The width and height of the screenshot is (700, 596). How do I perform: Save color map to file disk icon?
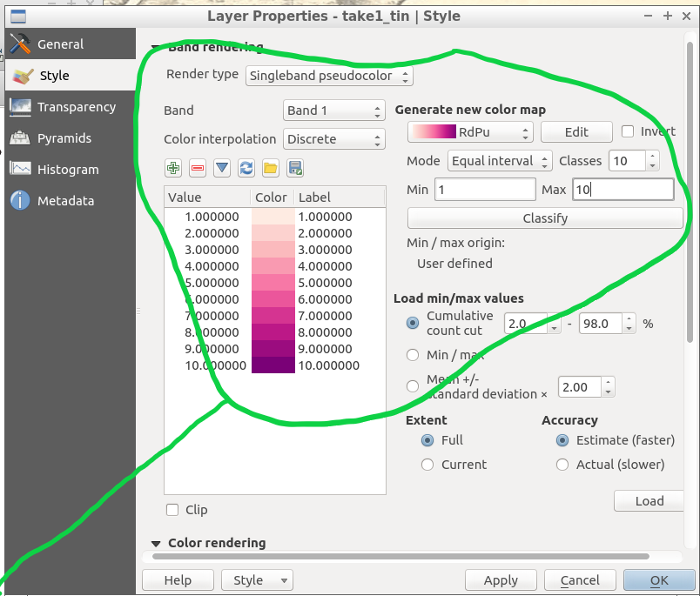[x=295, y=168]
